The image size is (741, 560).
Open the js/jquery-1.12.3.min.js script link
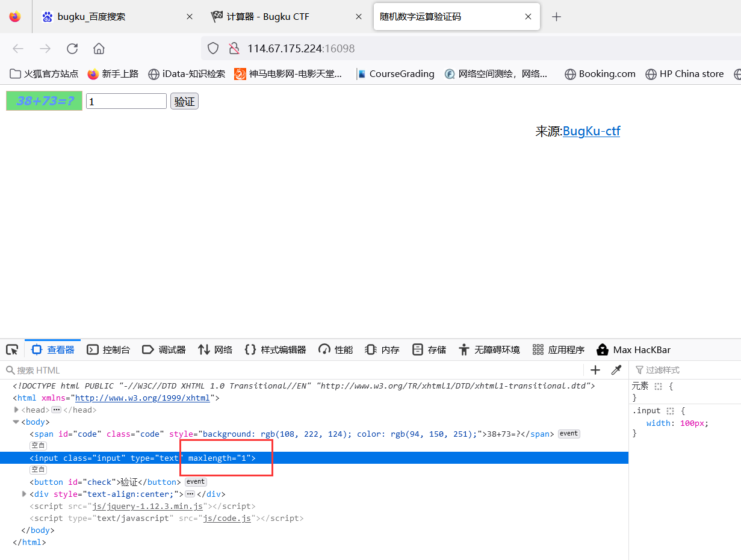[147, 506]
